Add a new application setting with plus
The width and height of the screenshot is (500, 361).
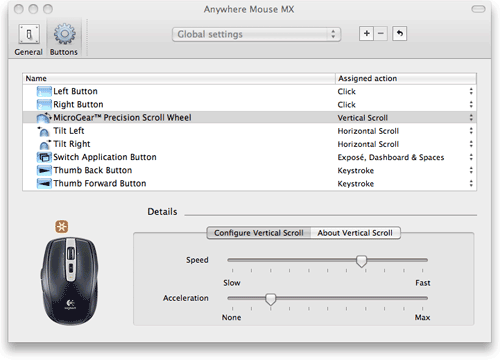click(x=366, y=34)
